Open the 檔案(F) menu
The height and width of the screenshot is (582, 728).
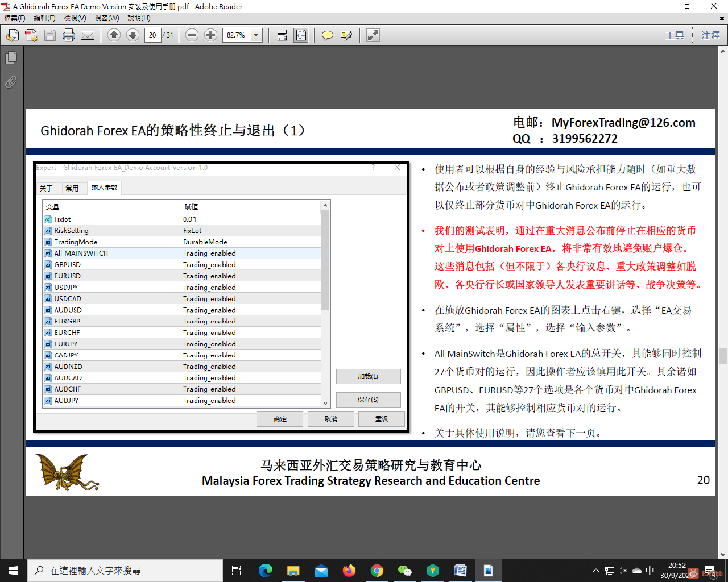tap(15, 18)
